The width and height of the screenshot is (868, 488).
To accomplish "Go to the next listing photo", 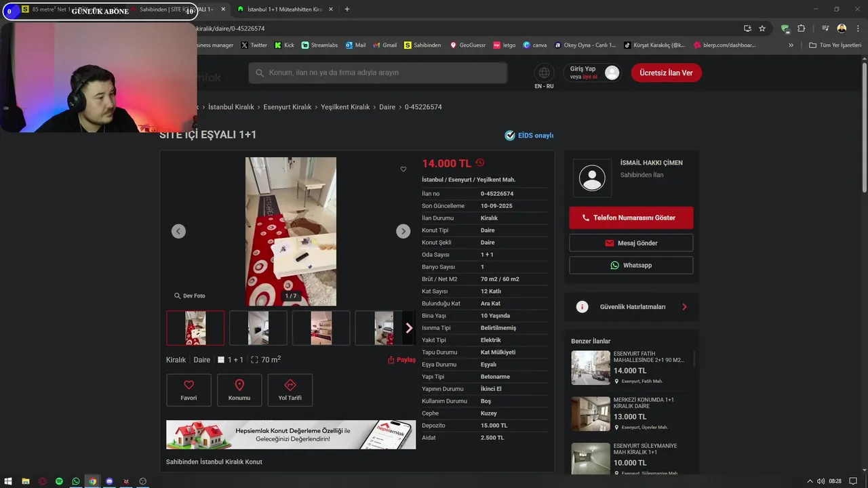I will (403, 231).
